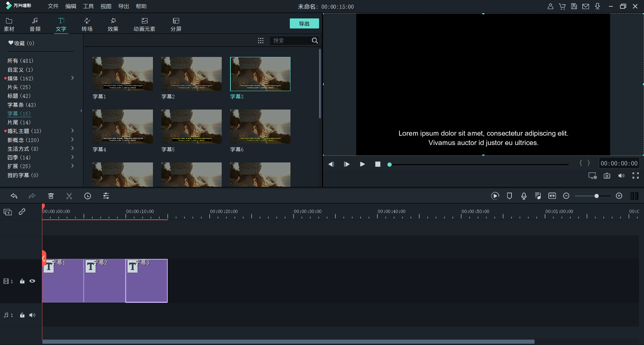Click the undo arrow in timeline toolbar
644x345 pixels.
tap(14, 196)
